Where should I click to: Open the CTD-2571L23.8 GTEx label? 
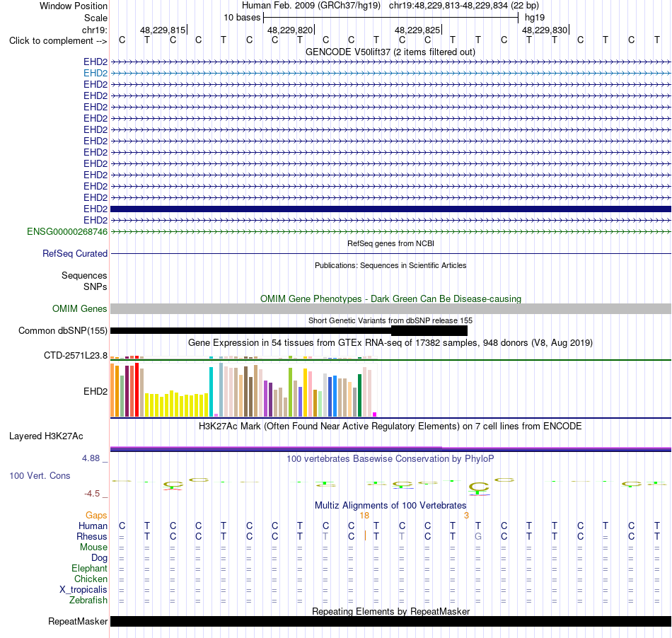pos(76,356)
